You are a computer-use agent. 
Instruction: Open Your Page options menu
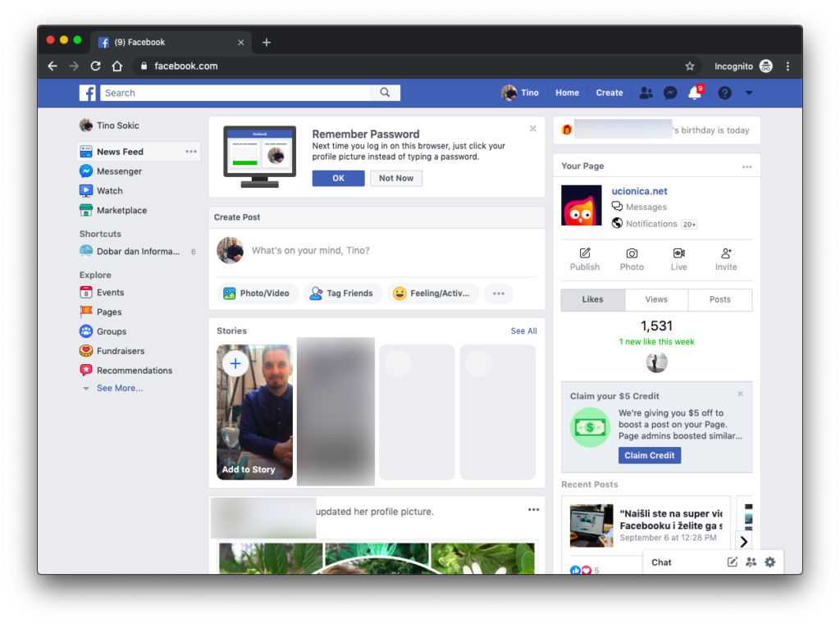point(746,166)
